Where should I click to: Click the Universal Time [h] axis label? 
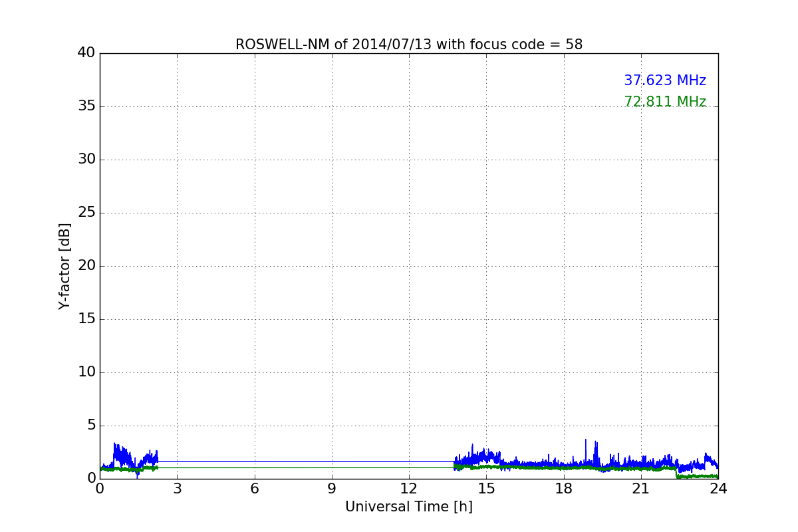pos(409,507)
